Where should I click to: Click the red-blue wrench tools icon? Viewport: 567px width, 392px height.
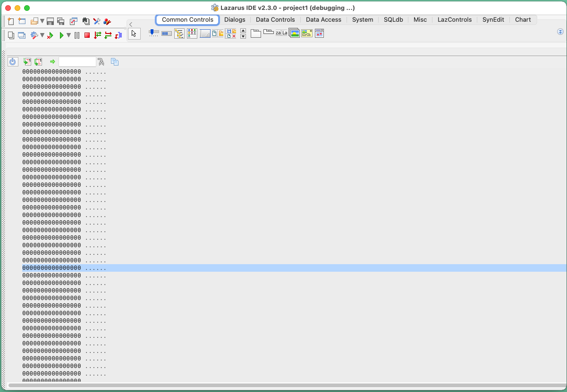coord(107,21)
